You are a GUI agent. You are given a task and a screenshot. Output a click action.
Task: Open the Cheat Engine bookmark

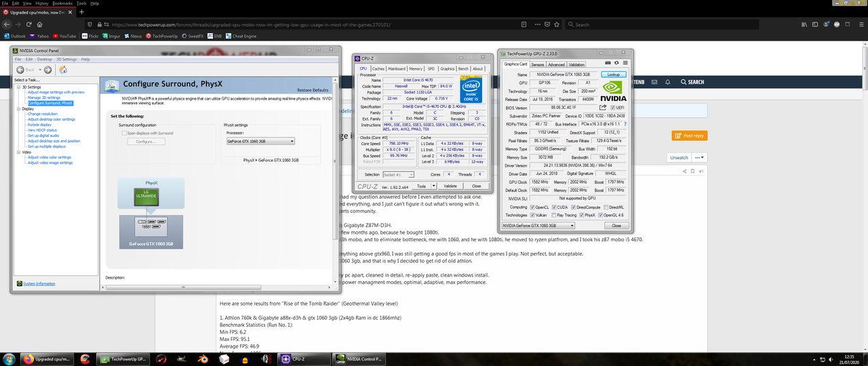(x=241, y=36)
